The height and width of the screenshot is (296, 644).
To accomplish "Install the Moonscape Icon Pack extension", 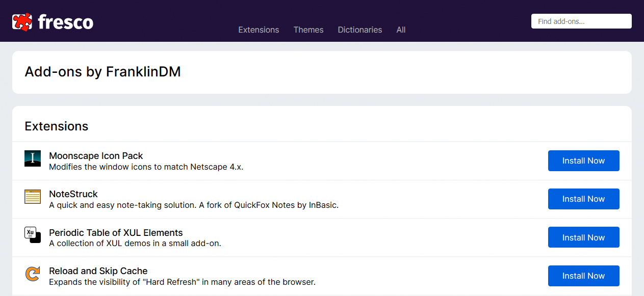I will (x=583, y=160).
